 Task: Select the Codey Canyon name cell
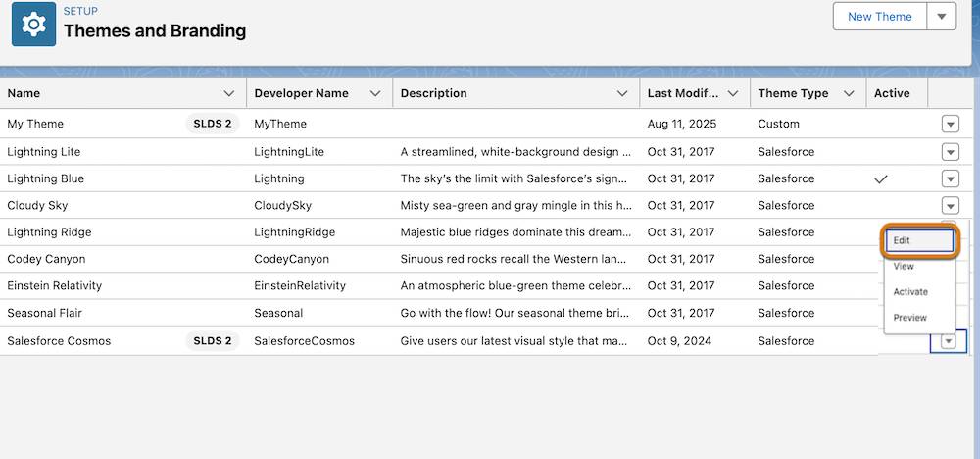click(x=122, y=259)
